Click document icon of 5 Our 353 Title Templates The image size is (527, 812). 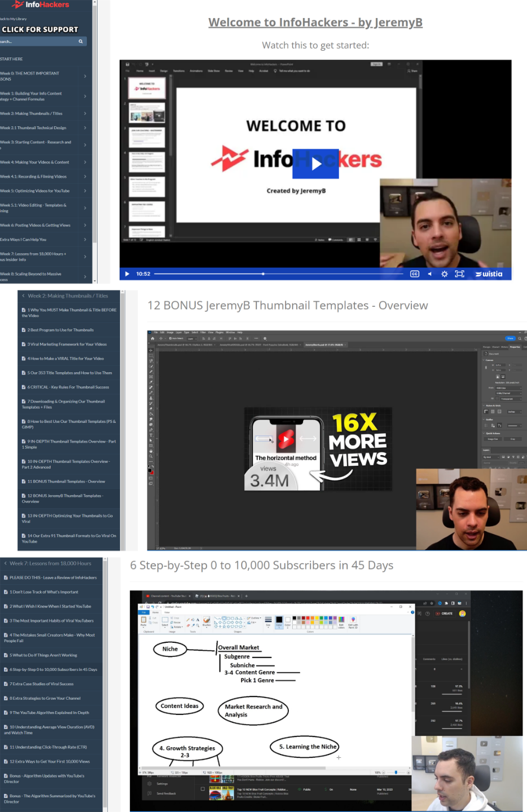click(23, 373)
